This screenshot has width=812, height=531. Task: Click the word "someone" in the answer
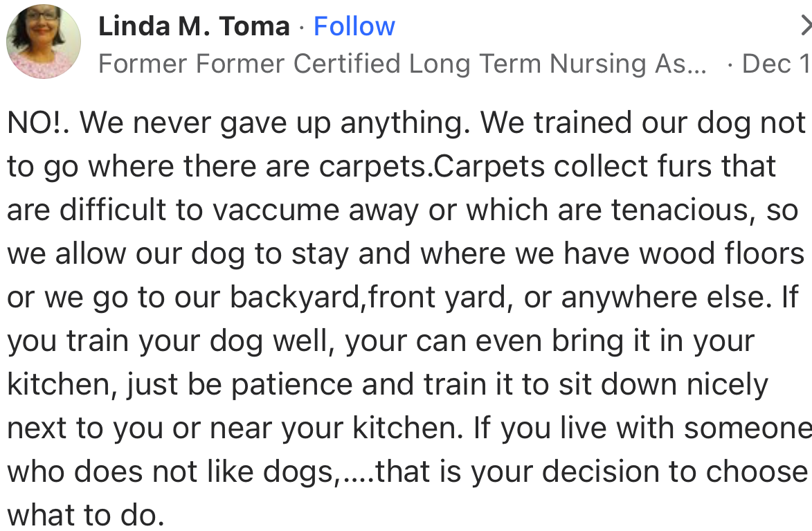pos(748,429)
